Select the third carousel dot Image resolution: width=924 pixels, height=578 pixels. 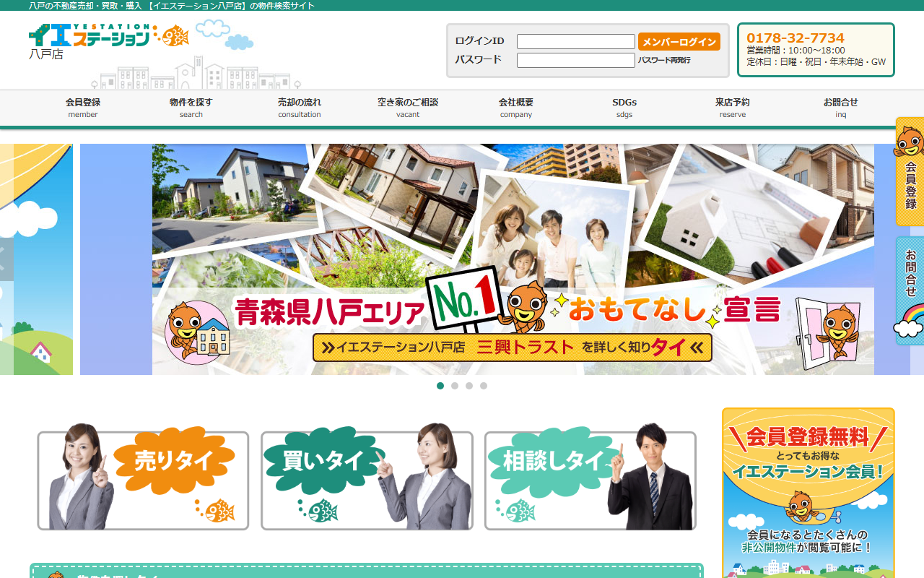coord(469,386)
